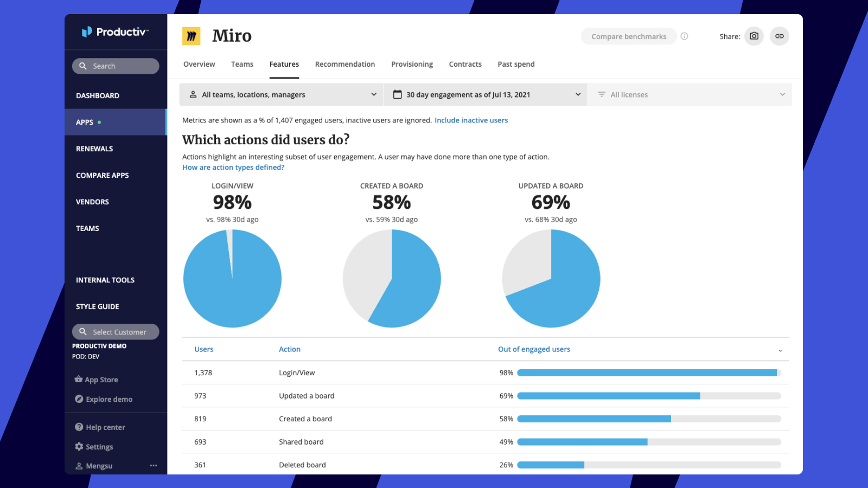Screen dimensions: 868x488
Task: Click the calendar icon in date filter
Action: pyautogui.click(x=398, y=94)
